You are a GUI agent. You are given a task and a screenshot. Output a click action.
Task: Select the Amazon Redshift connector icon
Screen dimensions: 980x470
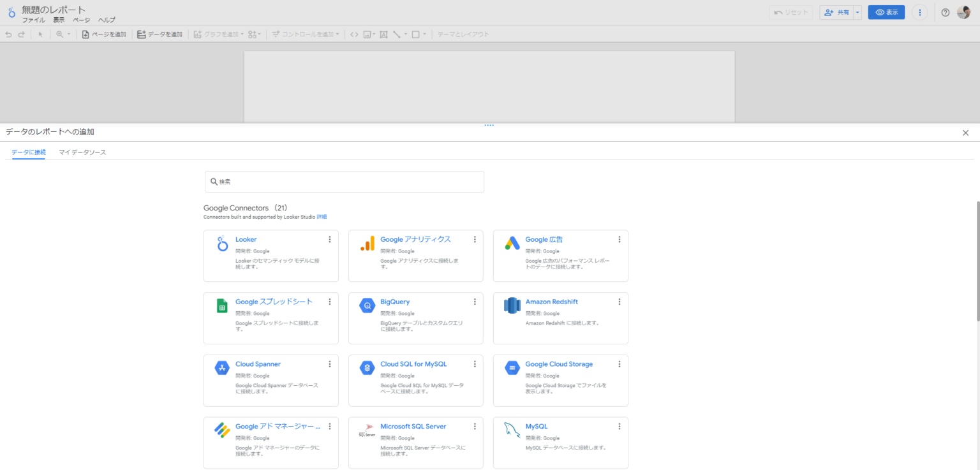tap(512, 306)
